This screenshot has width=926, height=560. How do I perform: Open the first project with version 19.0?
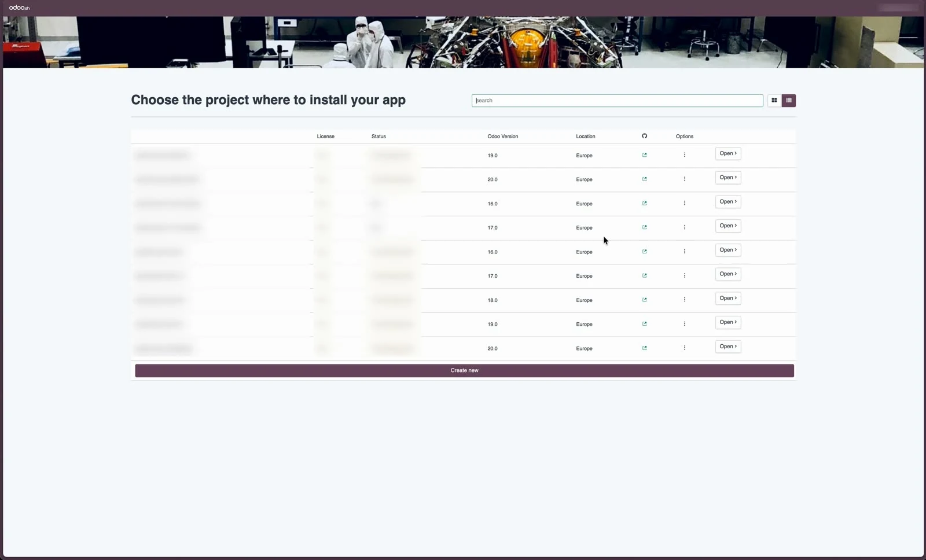(x=727, y=154)
